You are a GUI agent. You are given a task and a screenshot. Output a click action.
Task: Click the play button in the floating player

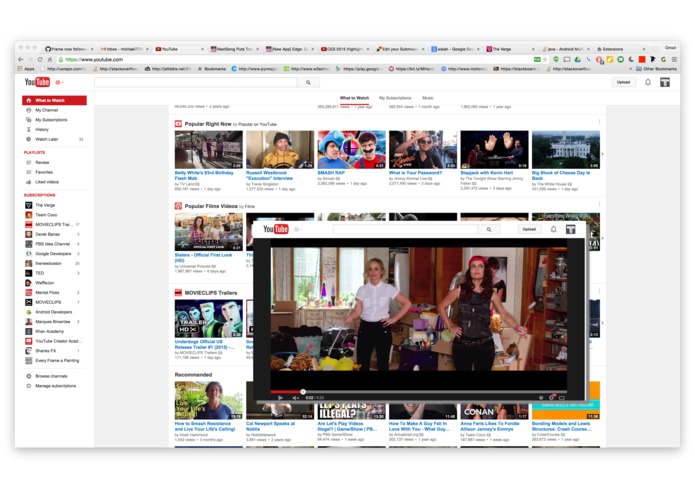pyautogui.click(x=280, y=398)
